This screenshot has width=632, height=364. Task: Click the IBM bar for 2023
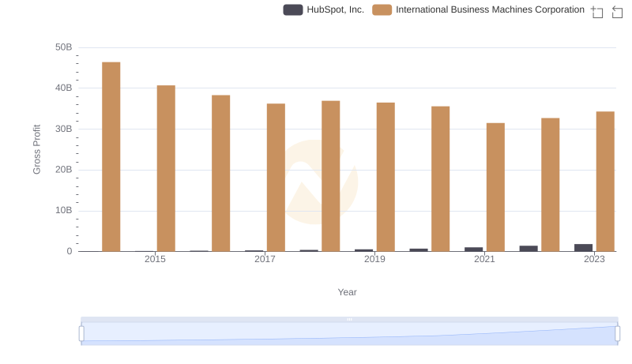point(605,181)
